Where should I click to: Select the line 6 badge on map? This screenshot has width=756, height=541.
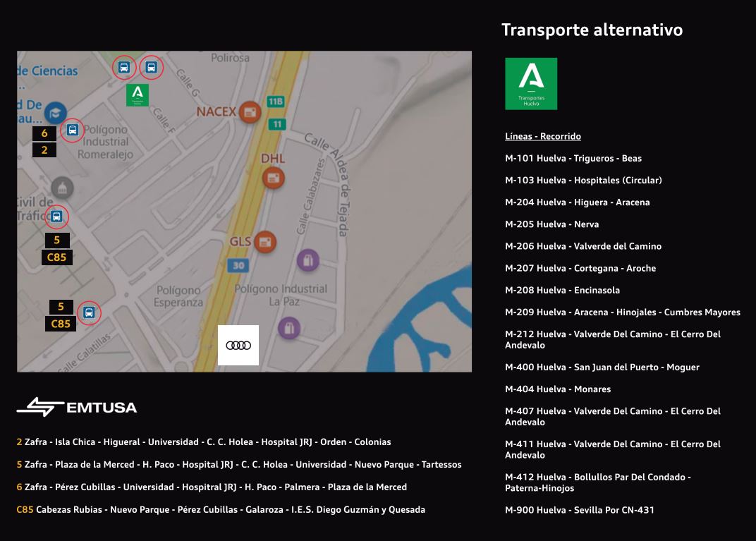tap(44, 133)
